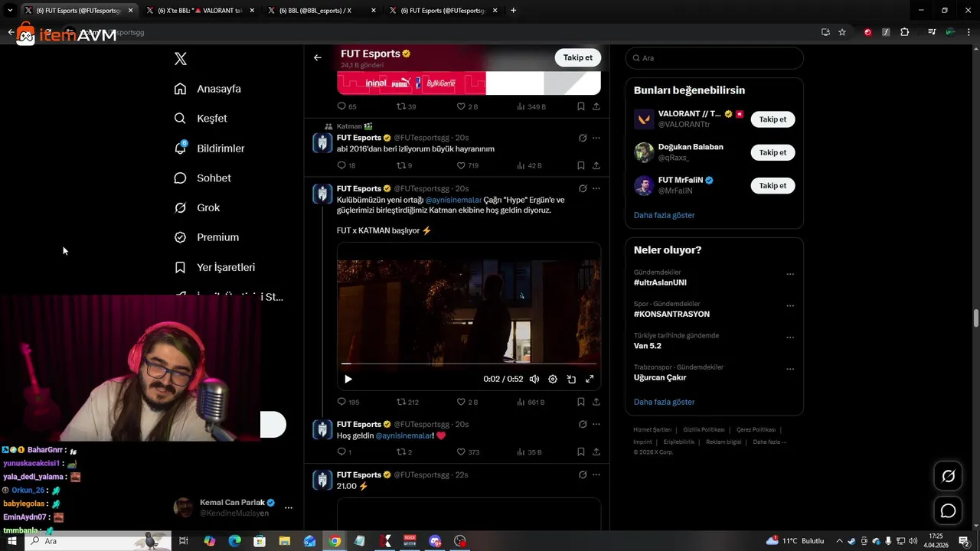Screen dimensions: 980x551
Task: Follow VALORANT // TR account
Action: coord(773,119)
